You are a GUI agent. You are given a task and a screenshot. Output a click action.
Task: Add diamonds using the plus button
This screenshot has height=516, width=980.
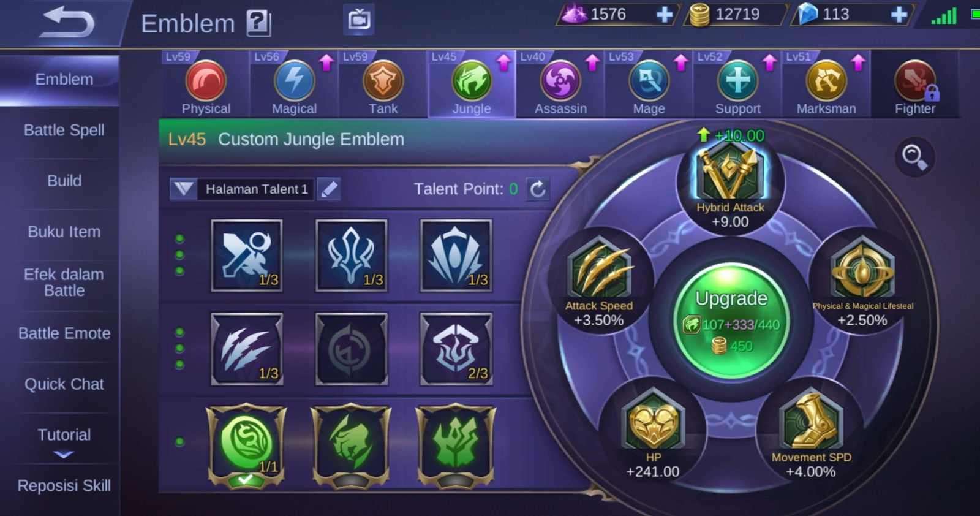(x=899, y=15)
